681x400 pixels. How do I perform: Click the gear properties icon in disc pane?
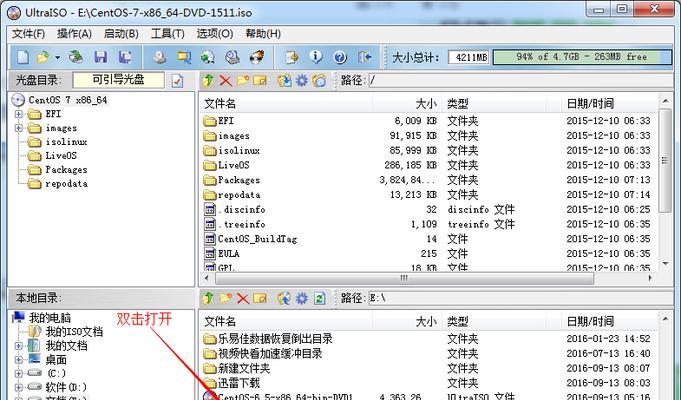(x=301, y=80)
